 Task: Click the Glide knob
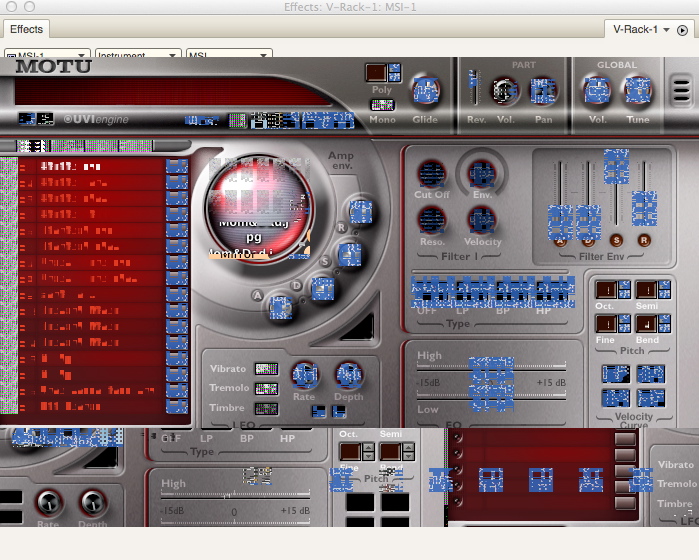[x=425, y=91]
